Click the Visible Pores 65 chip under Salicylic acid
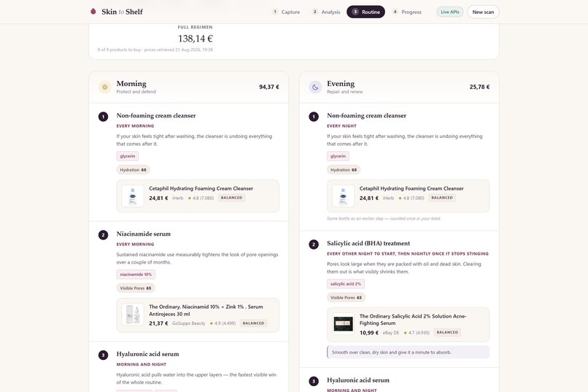The height and width of the screenshot is (392, 588). coord(346,298)
